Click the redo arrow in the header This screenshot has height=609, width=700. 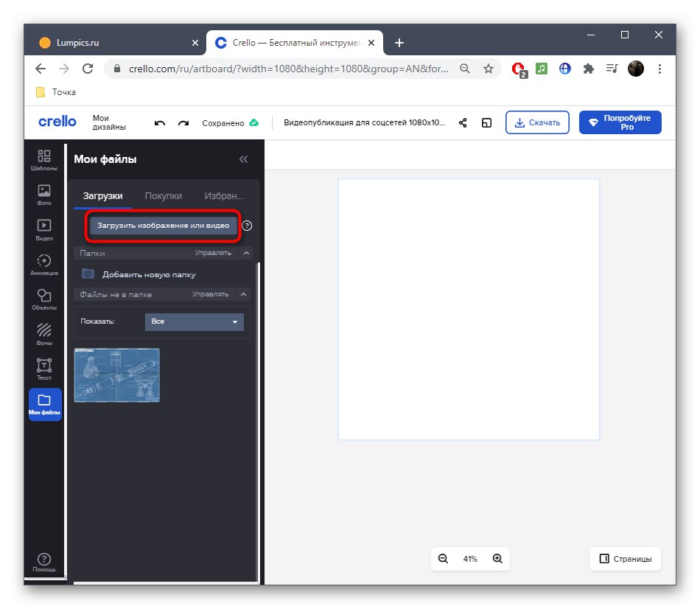(x=183, y=123)
